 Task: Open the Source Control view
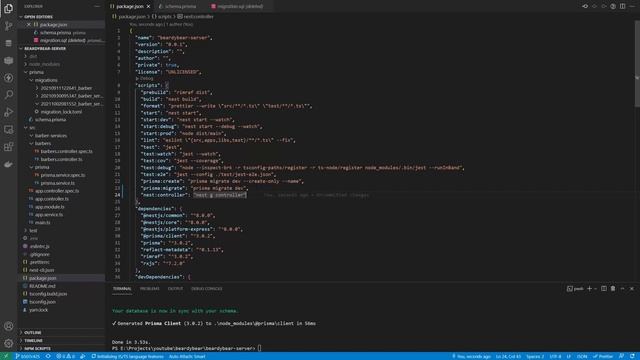(8, 26)
